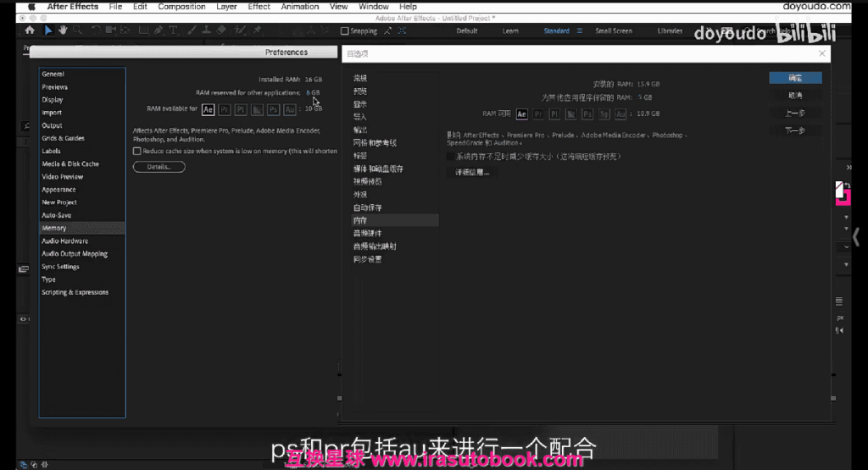This screenshot has width=868, height=470.
Task: Check Reduce cache size when memory low
Action: [136, 151]
